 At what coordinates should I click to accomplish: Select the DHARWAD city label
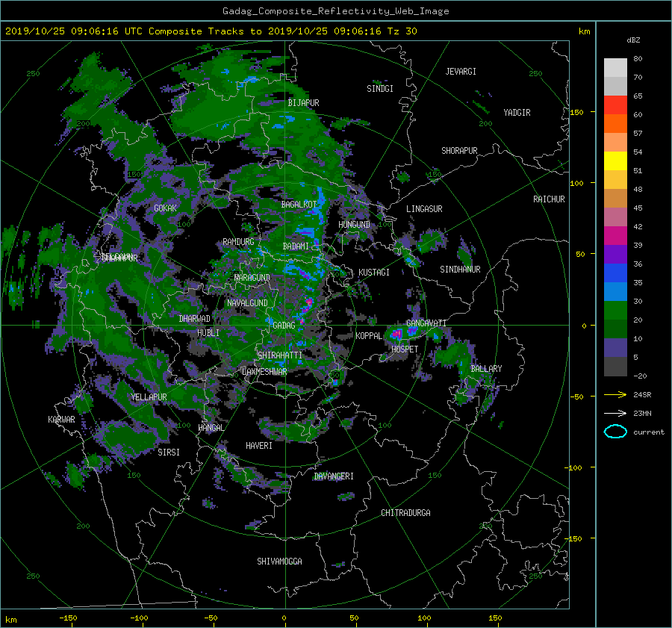195,319
